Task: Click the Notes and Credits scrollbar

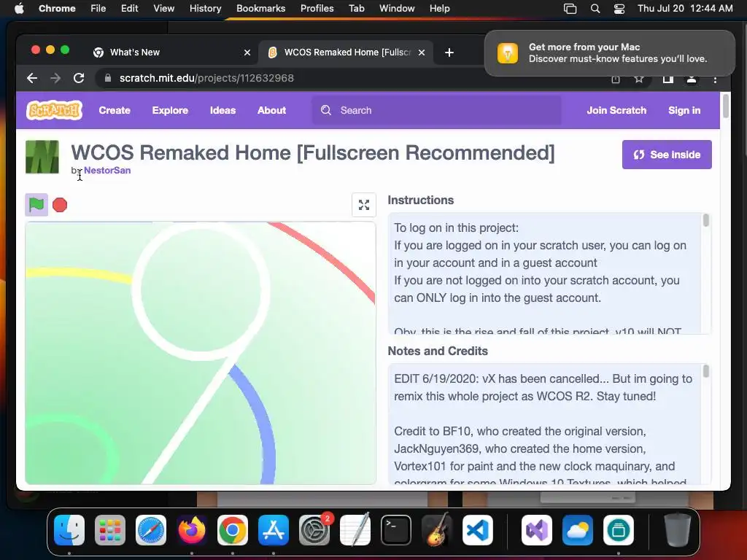Action: 706,371
